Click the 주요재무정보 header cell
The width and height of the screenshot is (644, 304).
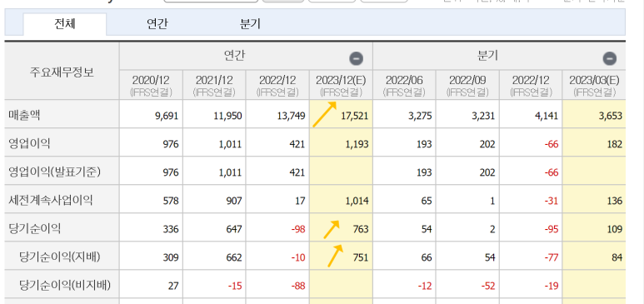pyautogui.click(x=62, y=72)
